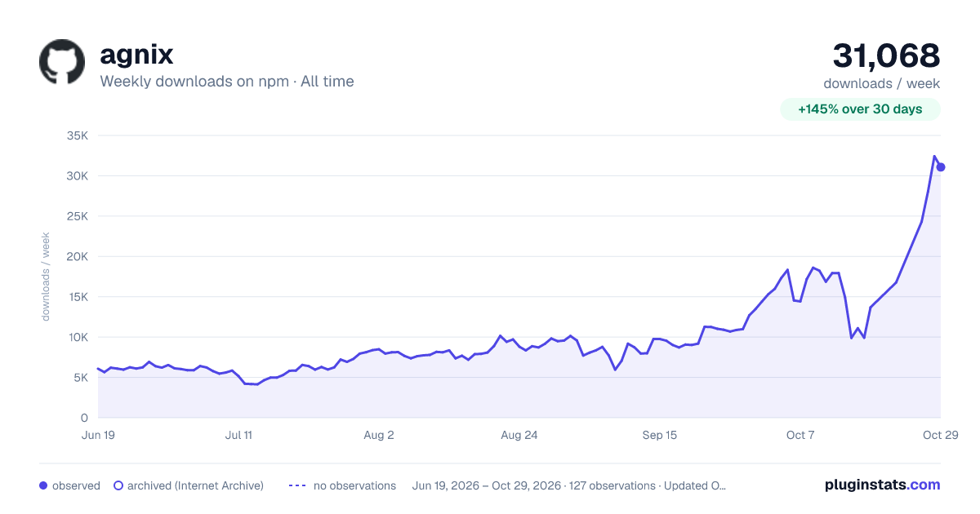Image resolution: width=980 pixels, height=514 pixels.
Task: Click the latest data point dot on the chart
Action: (941, 167)
